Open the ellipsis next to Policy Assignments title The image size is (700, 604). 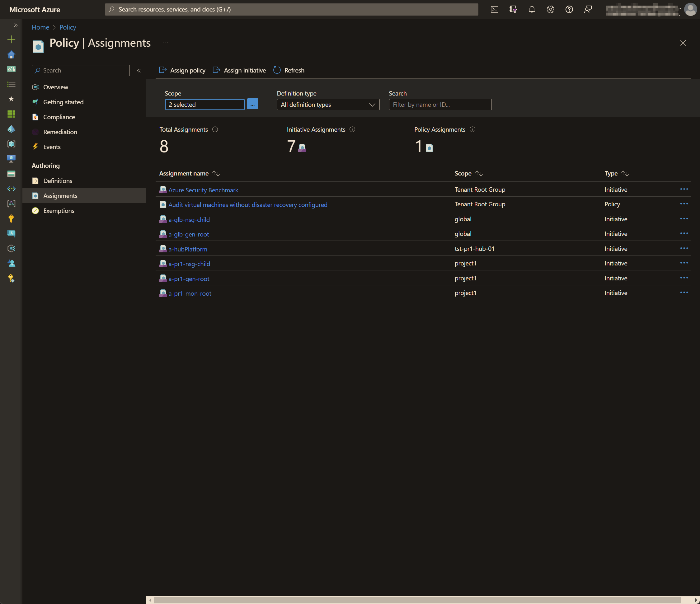[166, 43]
